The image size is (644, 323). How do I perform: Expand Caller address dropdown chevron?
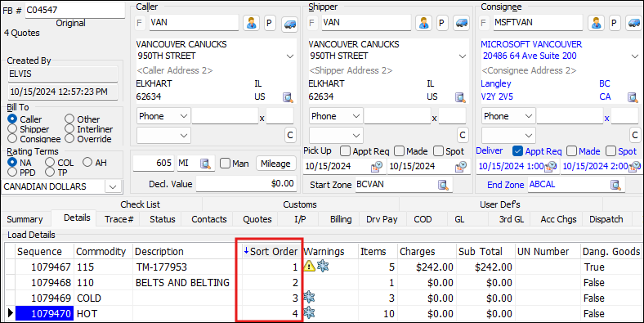(290, 56)
